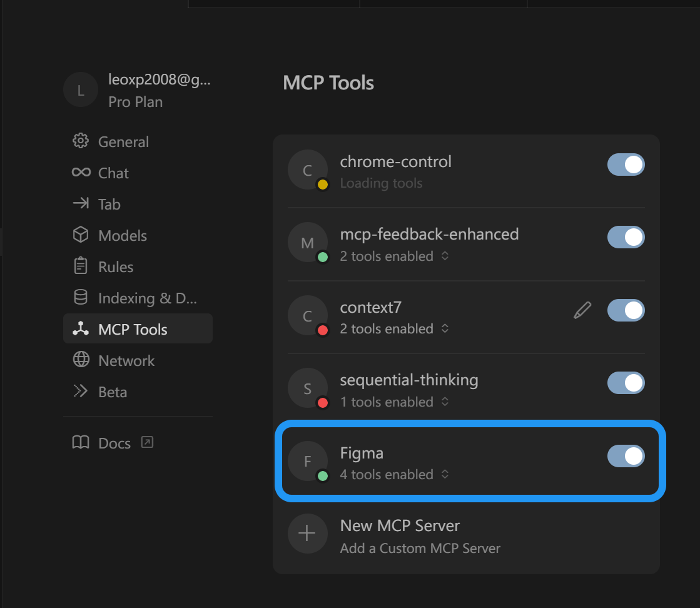
Task: Click the Figma server name
Action: pos(362,453)
